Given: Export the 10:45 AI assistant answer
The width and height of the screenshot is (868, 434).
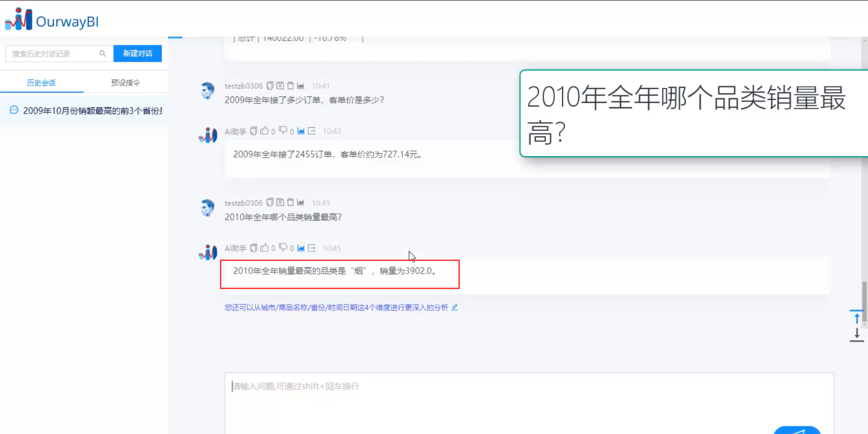Looking at the screenshot, I should point(311,248).
